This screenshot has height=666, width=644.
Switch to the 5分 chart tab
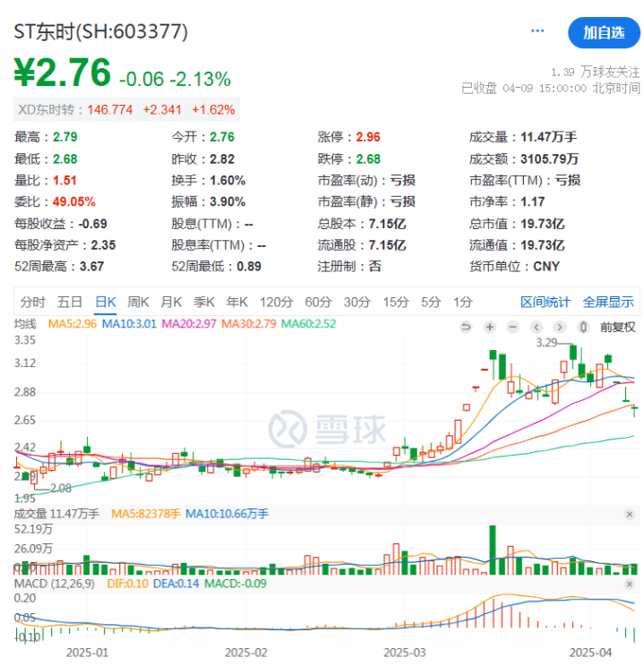pos(431,302)
